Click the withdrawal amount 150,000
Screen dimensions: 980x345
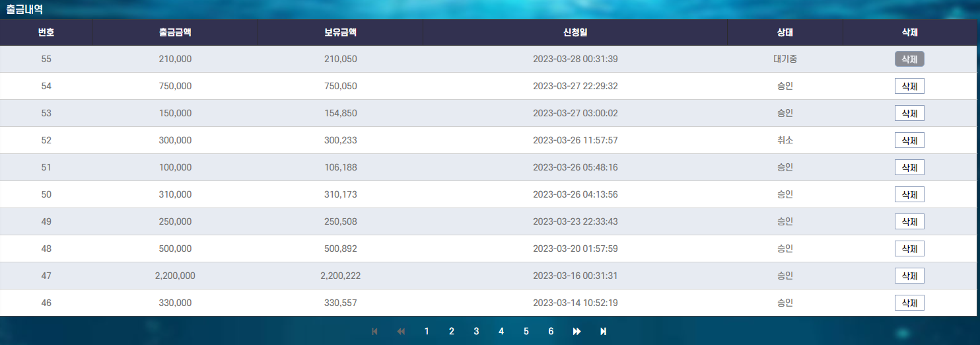point(175,113)
